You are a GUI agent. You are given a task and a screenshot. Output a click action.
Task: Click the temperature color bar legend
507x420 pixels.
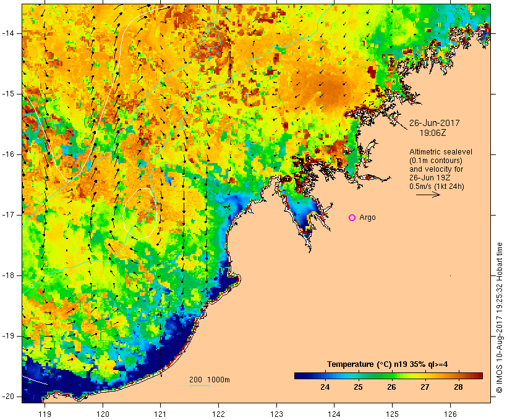coord(388,376)
